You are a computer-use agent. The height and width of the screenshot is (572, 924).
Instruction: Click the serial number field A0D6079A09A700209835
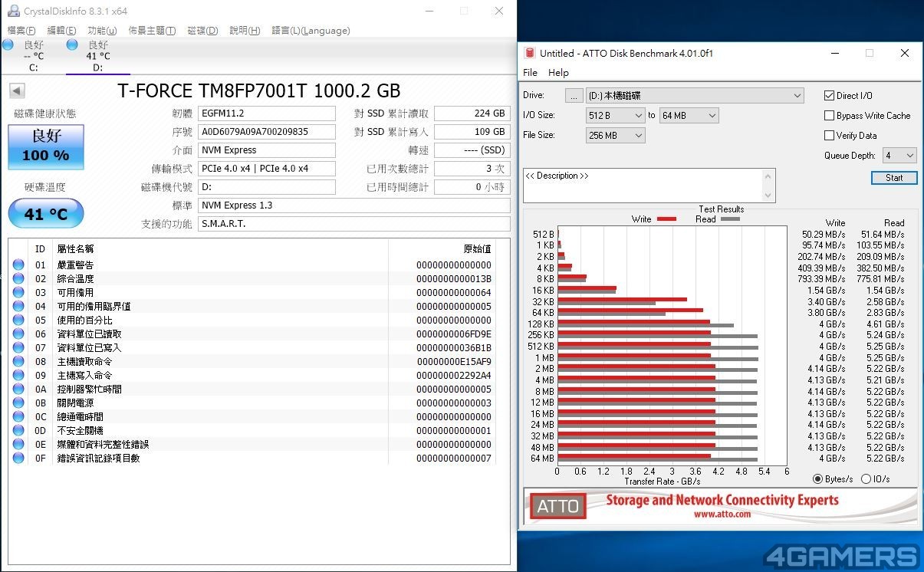(x=267, y=132)
